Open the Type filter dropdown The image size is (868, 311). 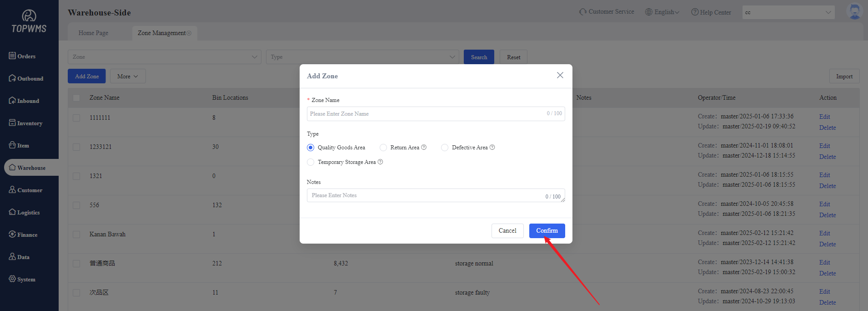click(362, 57)
